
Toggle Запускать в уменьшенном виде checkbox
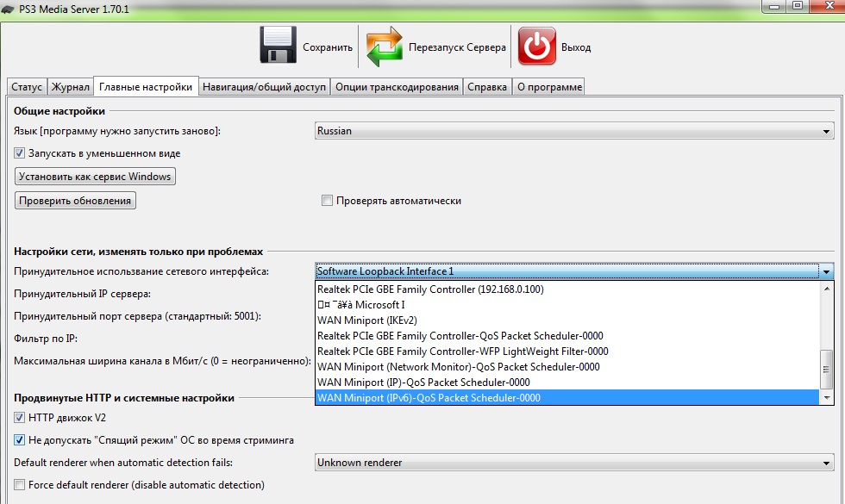19,153
